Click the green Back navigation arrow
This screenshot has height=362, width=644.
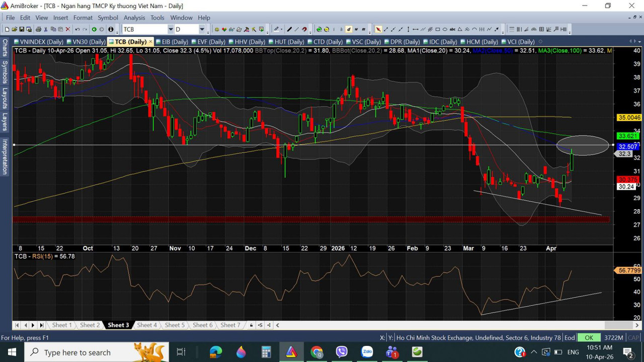[x=94, y=29]
